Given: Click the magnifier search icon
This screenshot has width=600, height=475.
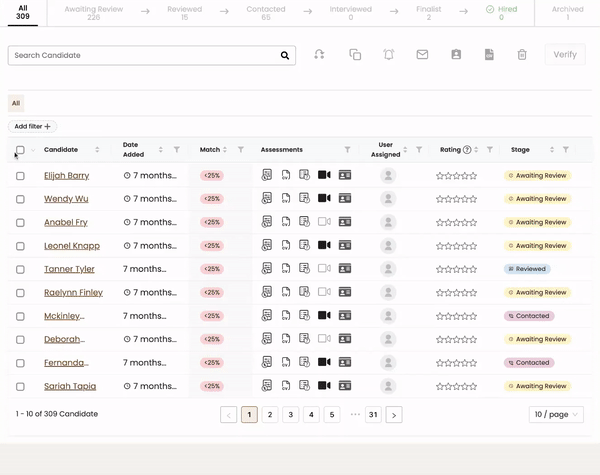Looking at the screenshot, I should click(x=285, y=56).
